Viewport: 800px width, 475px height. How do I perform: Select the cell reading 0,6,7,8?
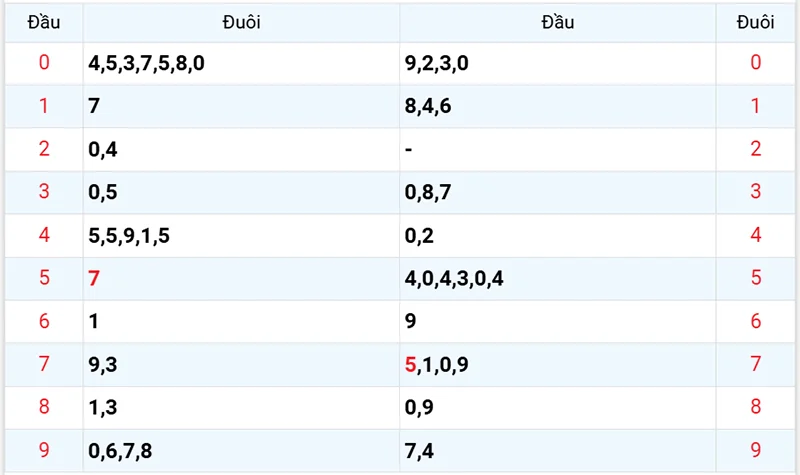tap(120, 451)
